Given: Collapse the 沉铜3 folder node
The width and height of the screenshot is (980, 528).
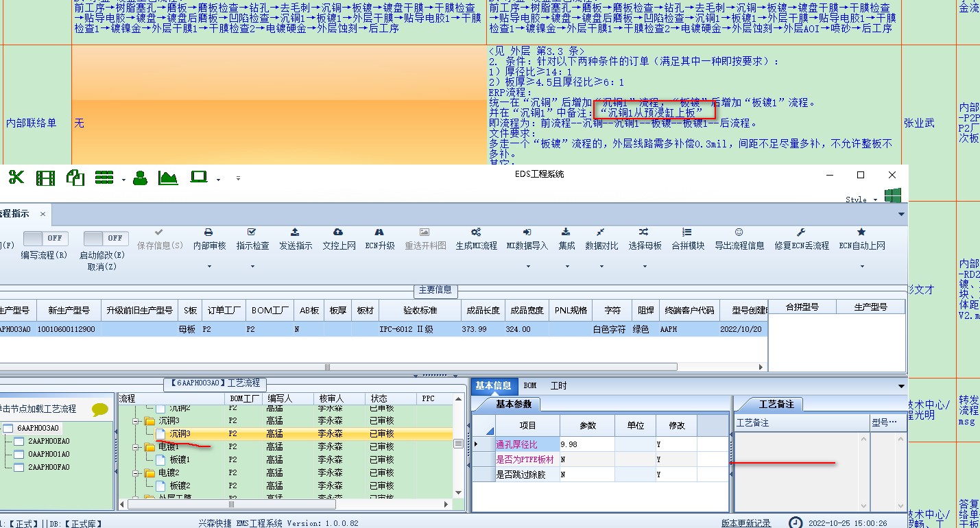Looking at the screenshot, I should [136, 421].
